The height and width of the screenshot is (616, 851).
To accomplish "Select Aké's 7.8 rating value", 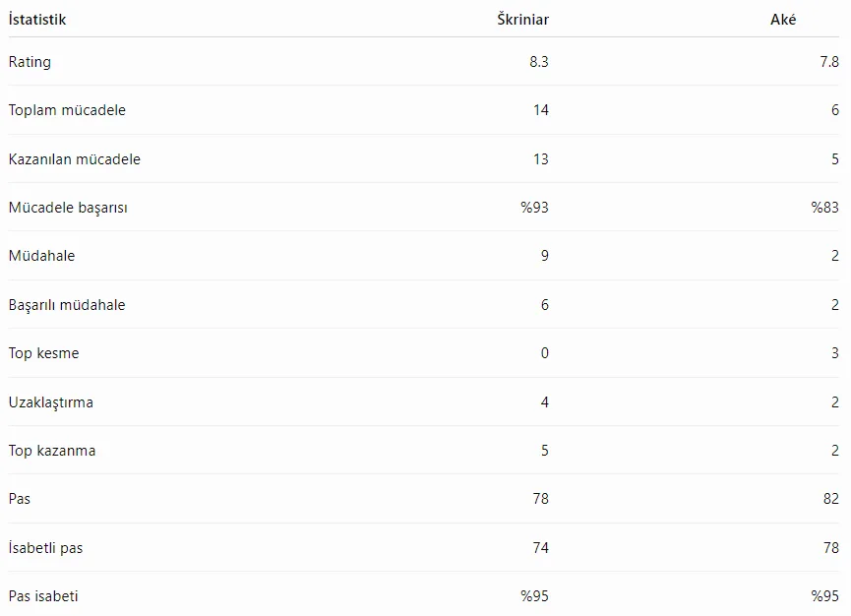I will pos(829,62).
